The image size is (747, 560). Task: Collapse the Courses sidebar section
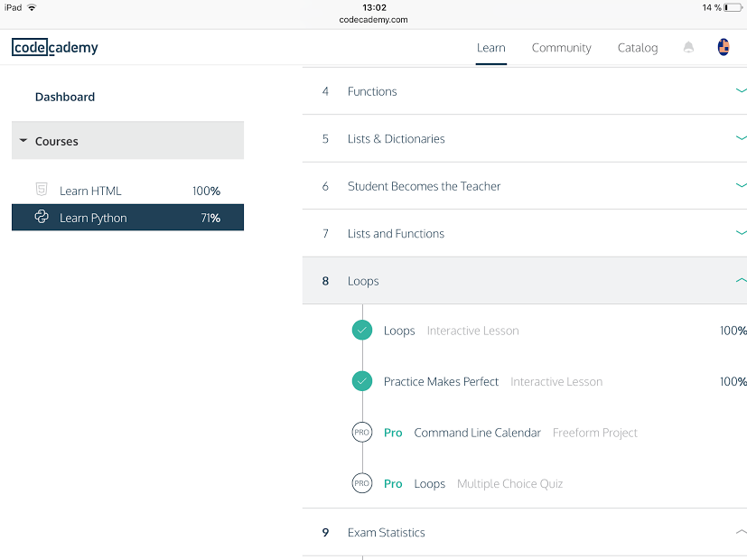[127, 141]
